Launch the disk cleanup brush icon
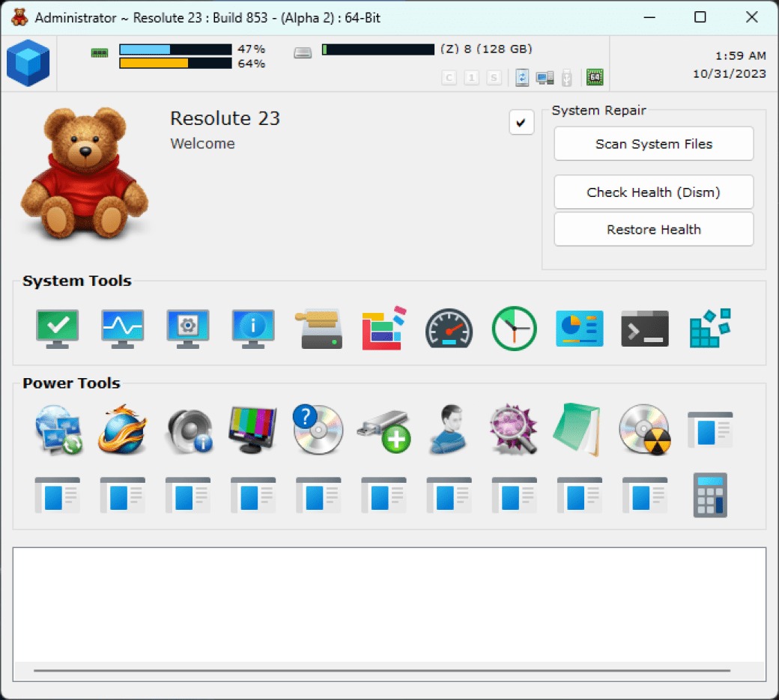The image size is (779, 700). (x=319, y=329)
